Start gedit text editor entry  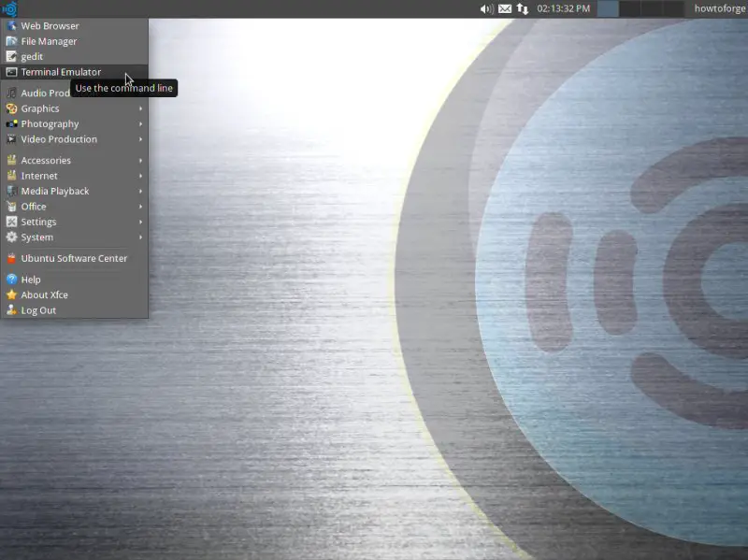(x=75, y=57)
